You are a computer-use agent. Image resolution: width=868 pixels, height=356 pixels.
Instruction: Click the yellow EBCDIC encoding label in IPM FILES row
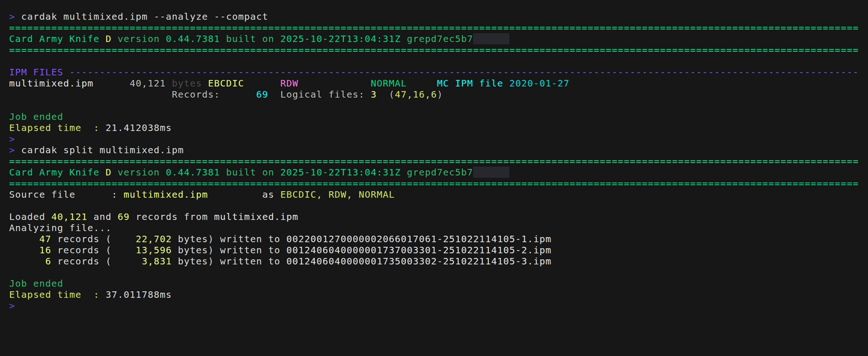(226, 84)
